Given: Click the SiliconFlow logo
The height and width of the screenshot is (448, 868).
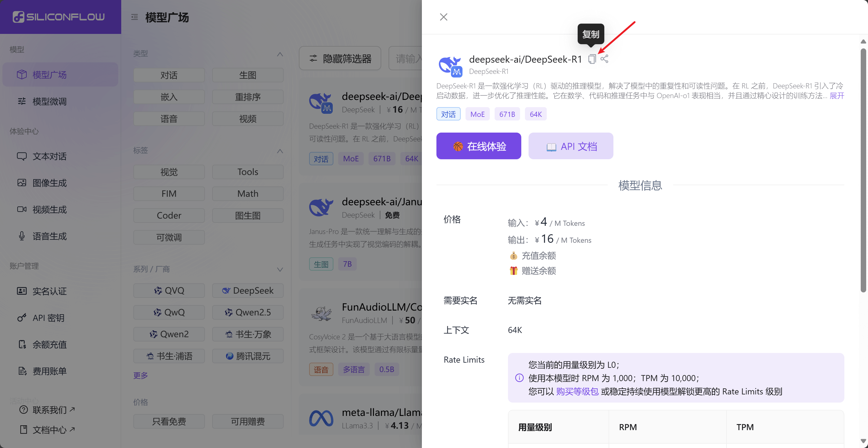Looking at the screenshot, I should point(59,17).
